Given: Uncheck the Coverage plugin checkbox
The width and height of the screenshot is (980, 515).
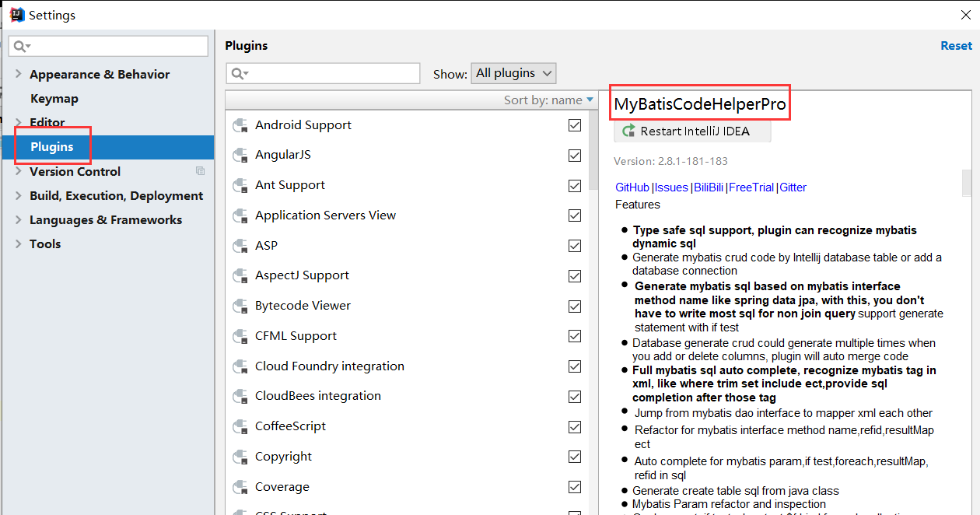Looking at the screenshot, I should (575, 487).
